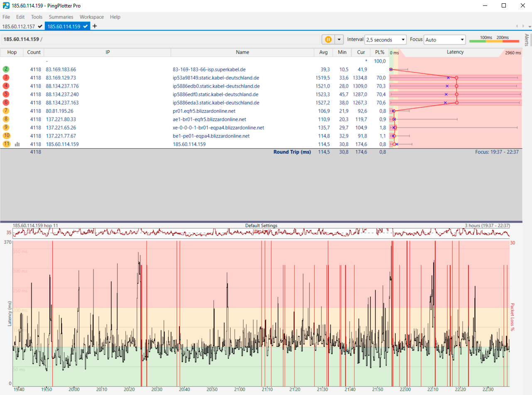
Task: Click the PL% column header
Action: (x=380, y=52)
